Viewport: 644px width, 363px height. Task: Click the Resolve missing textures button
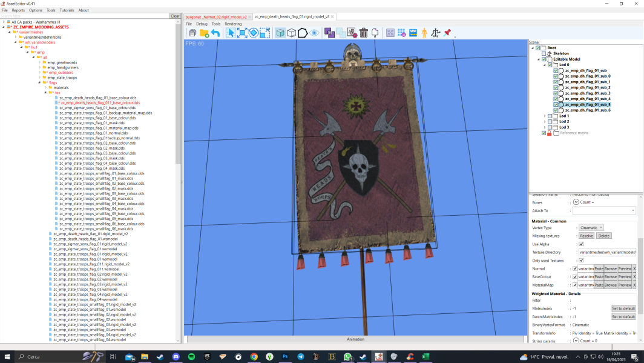(586, 236)
